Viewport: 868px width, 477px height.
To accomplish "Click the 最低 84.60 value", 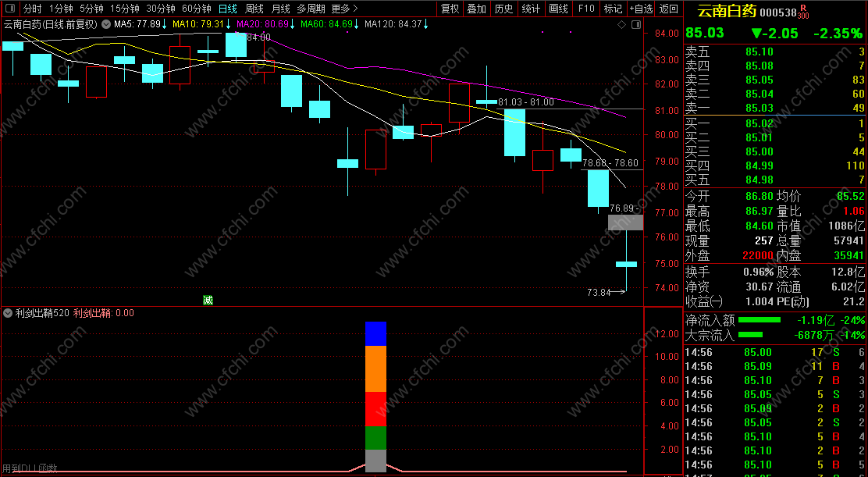I will (759, 226).
